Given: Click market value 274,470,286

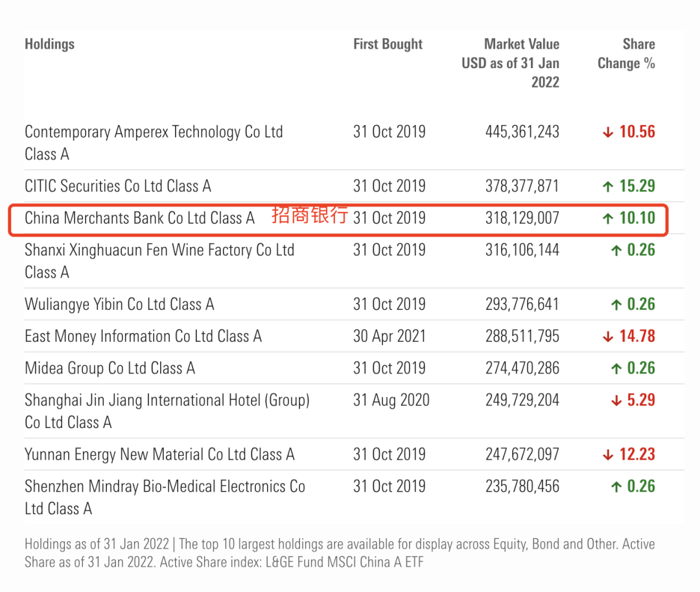Looking at the screenshot, I should [x=522, y=368].
